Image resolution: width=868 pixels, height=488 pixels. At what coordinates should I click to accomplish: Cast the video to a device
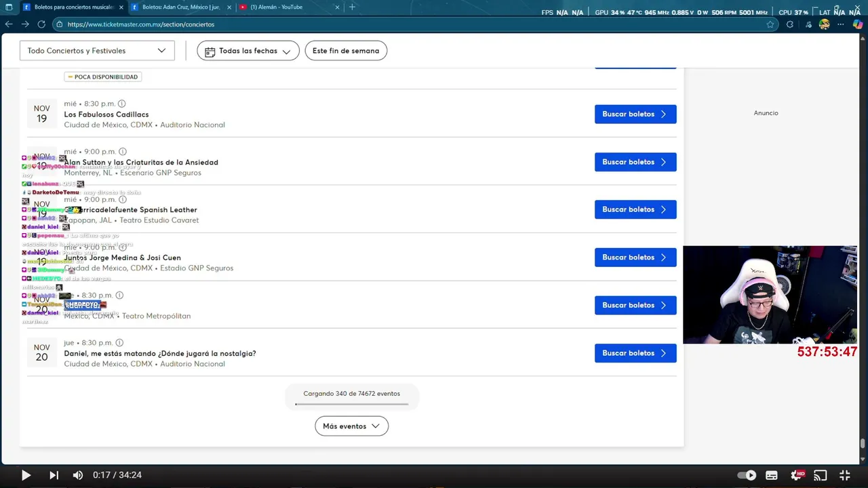click(x=821, y=475)
